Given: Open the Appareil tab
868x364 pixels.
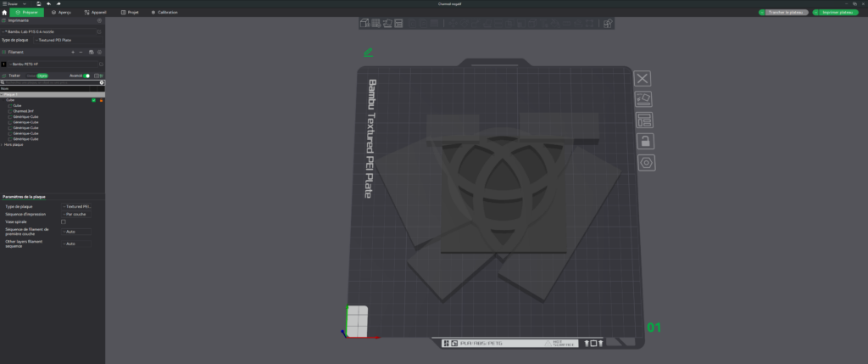Looking at the screenshot, I should [x=96, y=12].
